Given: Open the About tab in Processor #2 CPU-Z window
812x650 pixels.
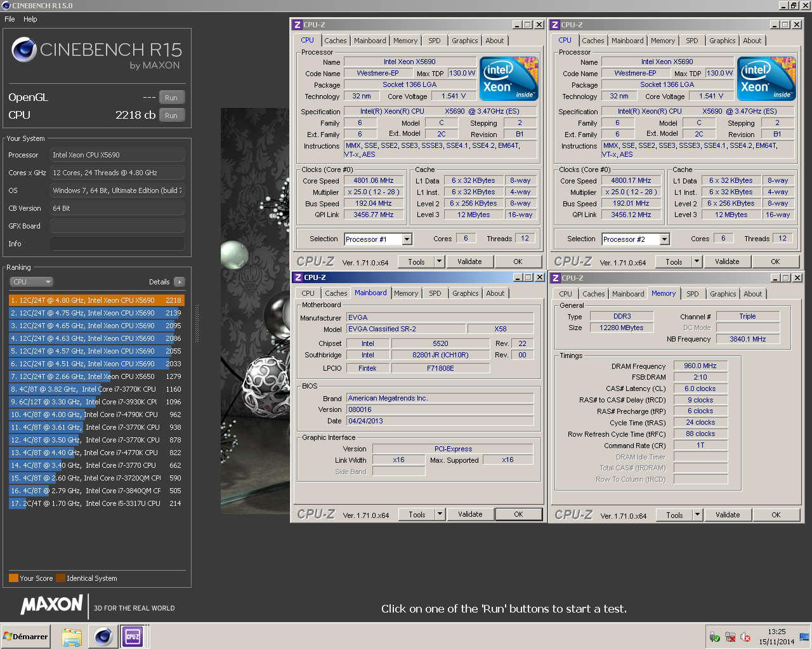Looking at the screenshot, I should pyautogui.click(x=752, y=41).
